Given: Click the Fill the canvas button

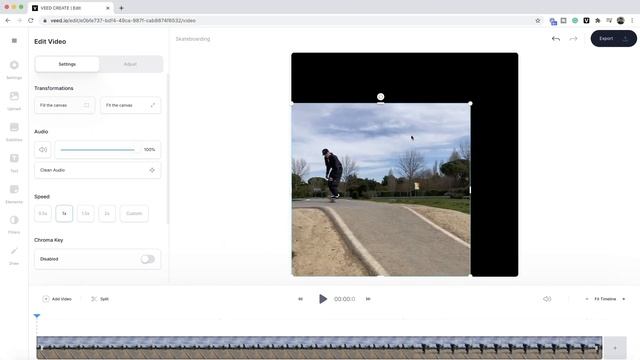Looking at the screenshot, I should click(x=64, y=105).
